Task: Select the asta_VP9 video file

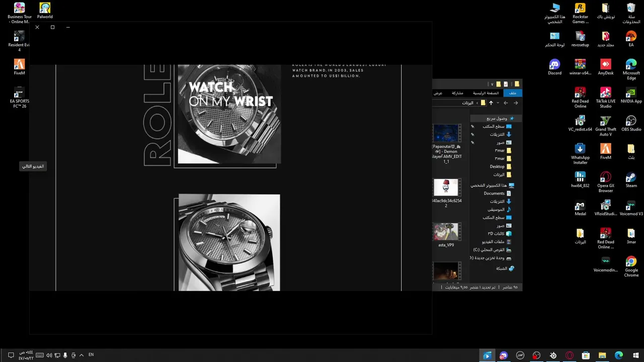Action: point(446,235)
